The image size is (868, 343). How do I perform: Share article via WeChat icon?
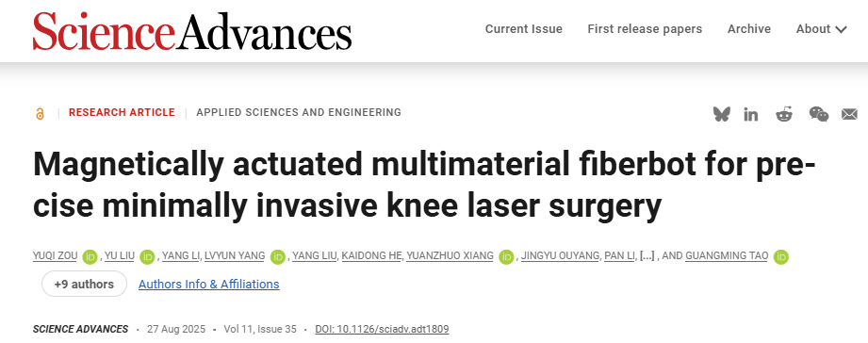[819, 115]
